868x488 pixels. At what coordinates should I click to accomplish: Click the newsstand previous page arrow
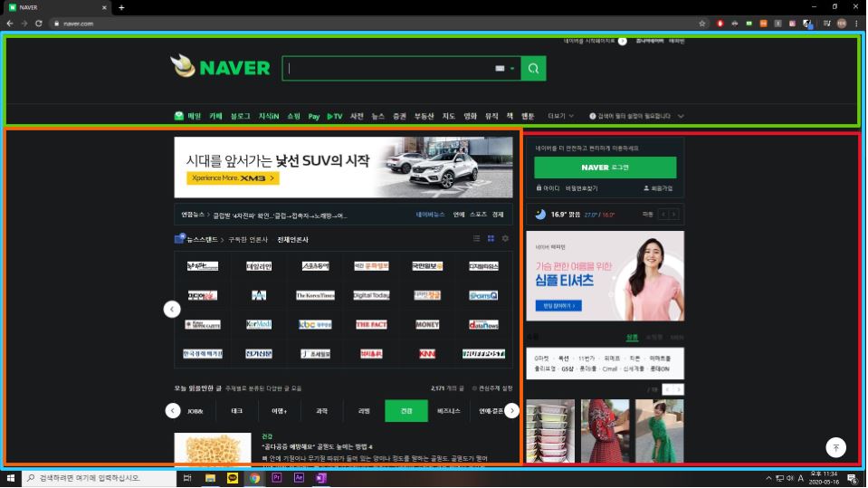click(172, 309)
